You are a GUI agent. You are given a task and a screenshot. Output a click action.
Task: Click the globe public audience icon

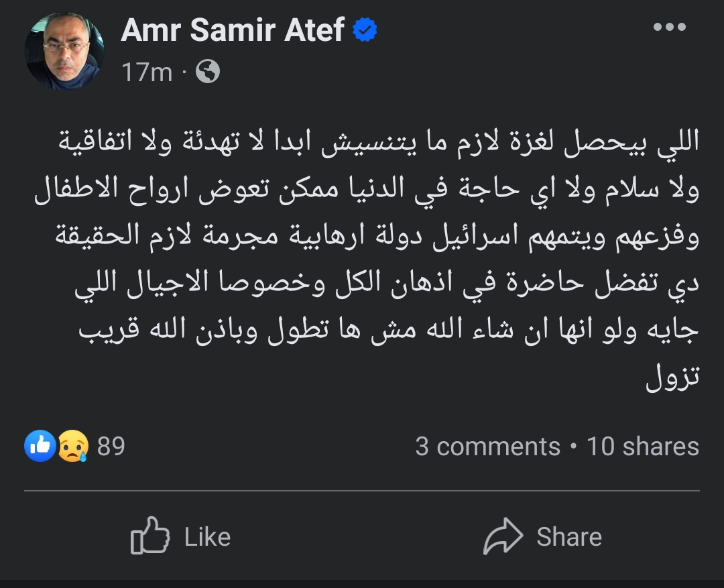coord(208,71)
